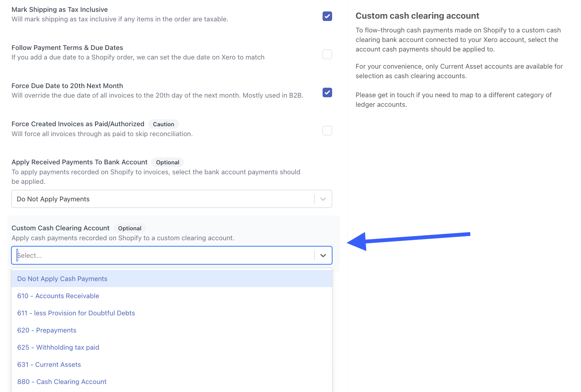This screenshot has width=581, height=392.
Task: Disable Force Due Date to 20th Next Month
Action: coord(327,92)
